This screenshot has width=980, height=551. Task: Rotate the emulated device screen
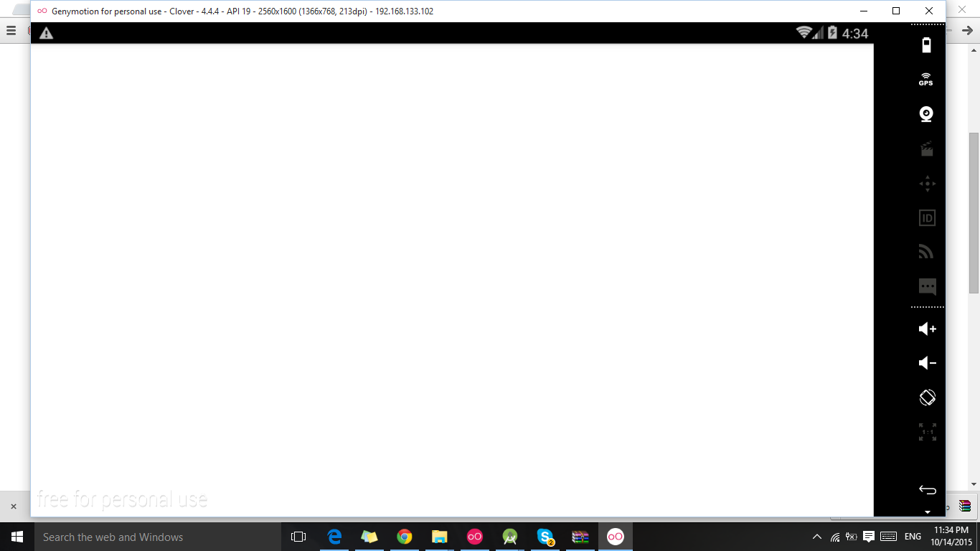927,397
